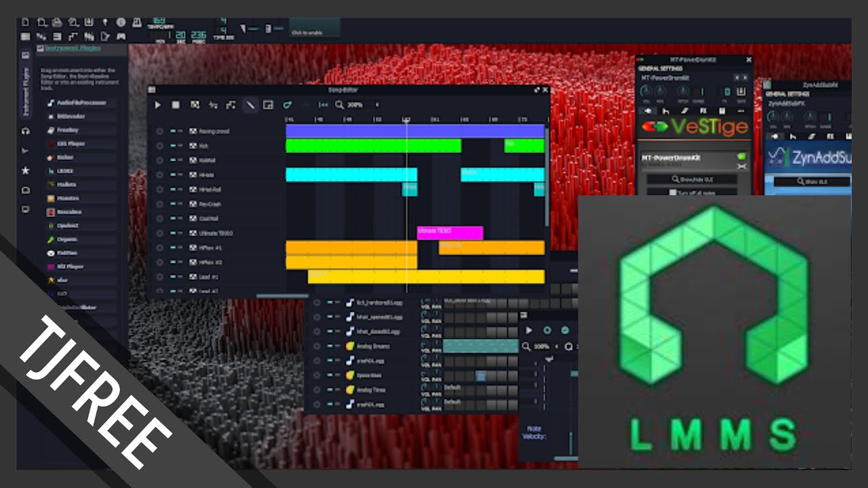The width and height of the screenshot is (868, 488).
Task: Select edit mode in Song Editor toolbar
Action: [x=269, y=105]
